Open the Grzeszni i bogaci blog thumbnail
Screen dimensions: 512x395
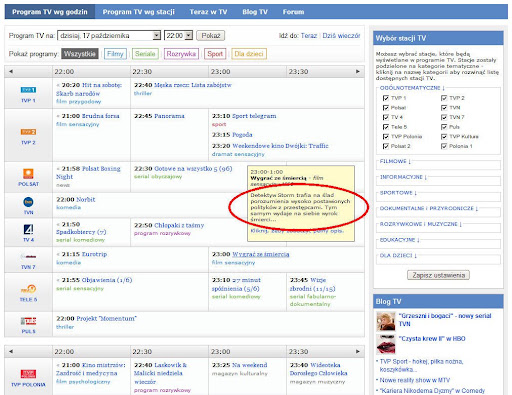pyautogui.click(x=386, y=321)
